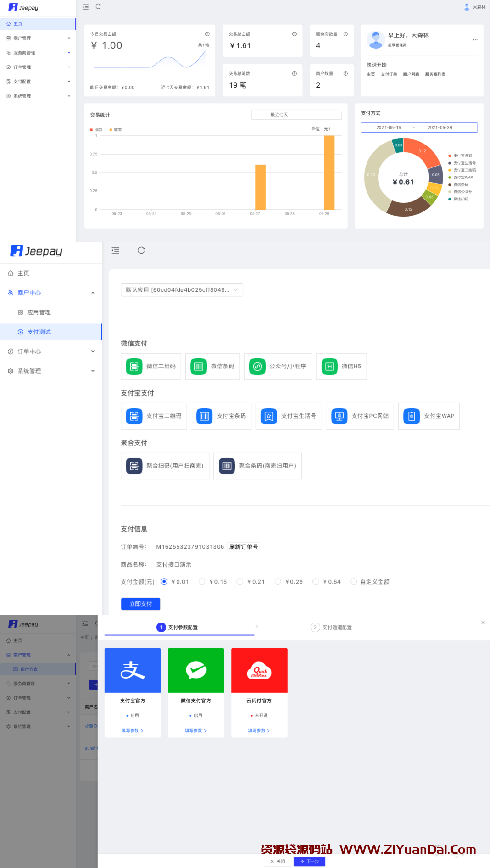
Task: Click the 支付宝官方 logo card
Action: point(133,670)
